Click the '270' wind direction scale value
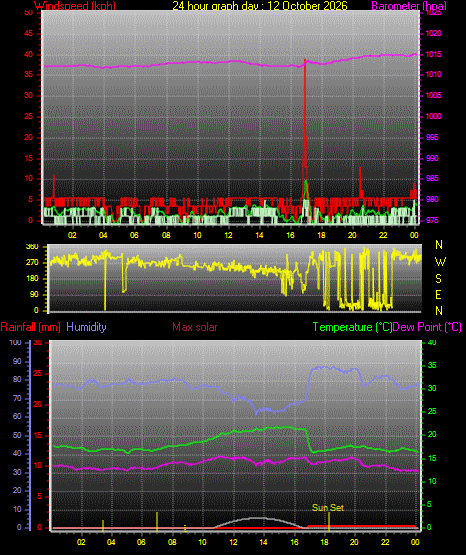The image size is (466, 555). coord(32,263)
